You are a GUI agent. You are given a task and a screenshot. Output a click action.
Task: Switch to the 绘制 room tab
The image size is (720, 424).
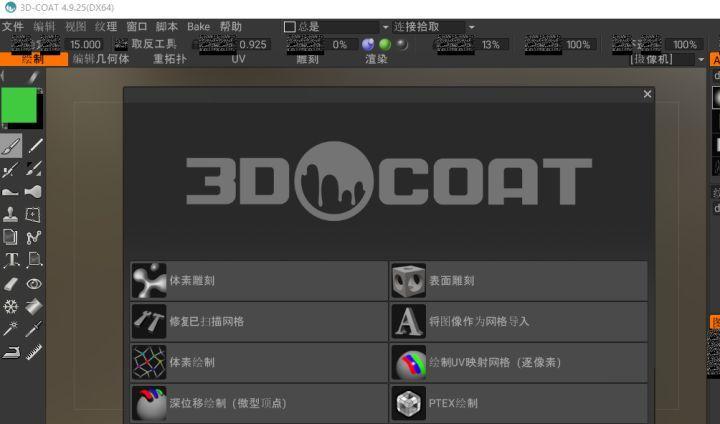point(34,59)
